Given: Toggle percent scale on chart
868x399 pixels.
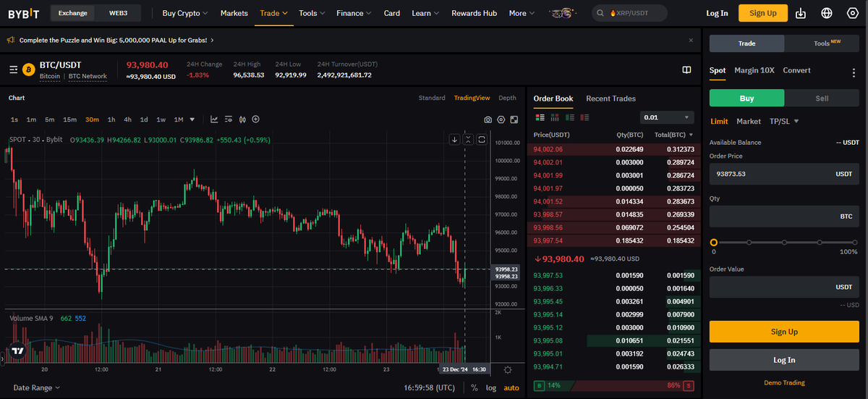Looking at the screenshot, I should coord(475,388).
